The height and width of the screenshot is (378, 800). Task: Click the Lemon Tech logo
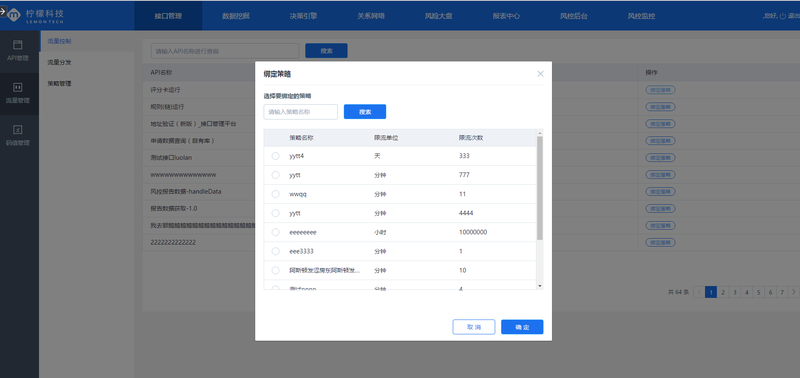point(36,15)
